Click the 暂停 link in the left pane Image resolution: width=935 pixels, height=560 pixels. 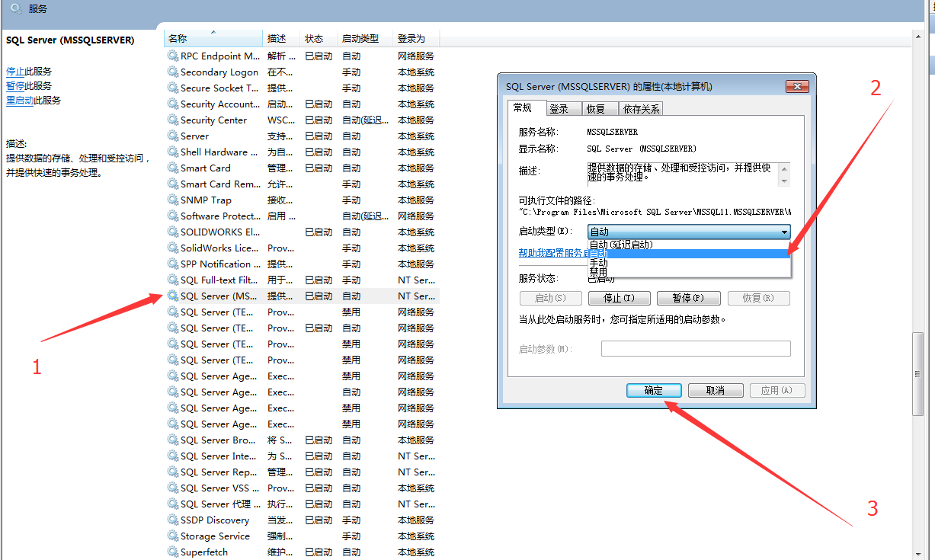pos(15,86)
